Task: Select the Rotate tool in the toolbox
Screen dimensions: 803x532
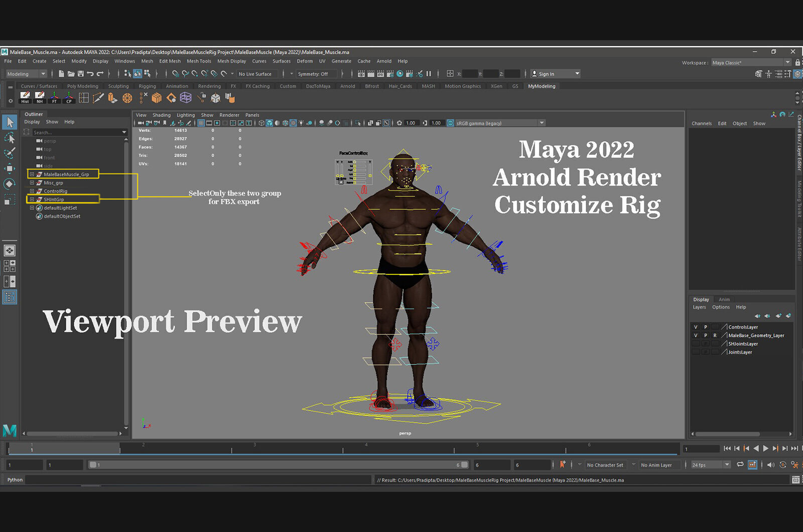Action: pyautogui.click(x=10, y=184)
